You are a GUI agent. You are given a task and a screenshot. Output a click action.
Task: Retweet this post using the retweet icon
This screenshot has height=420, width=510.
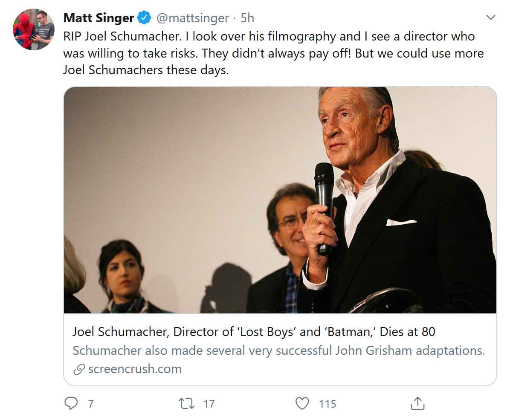(187, 403)
